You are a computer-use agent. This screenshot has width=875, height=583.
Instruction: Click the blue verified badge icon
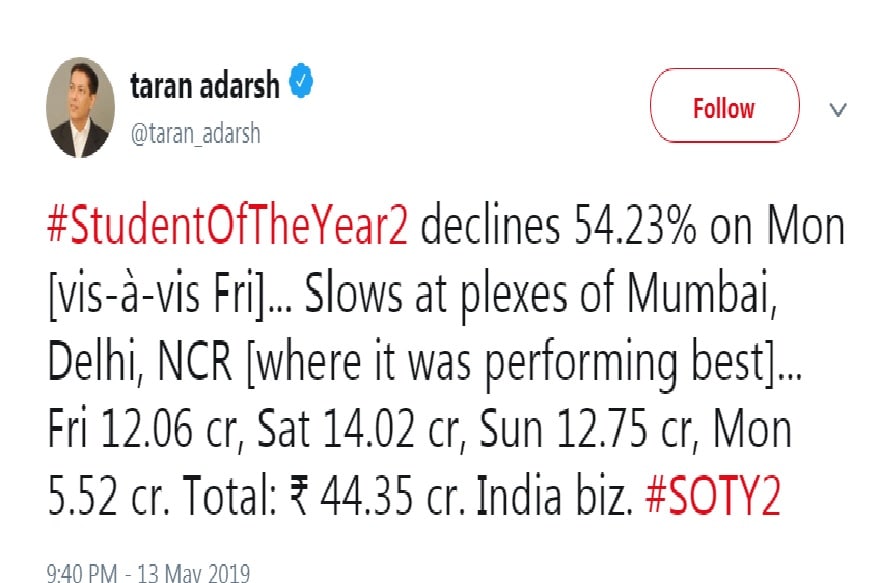(301, 81)
